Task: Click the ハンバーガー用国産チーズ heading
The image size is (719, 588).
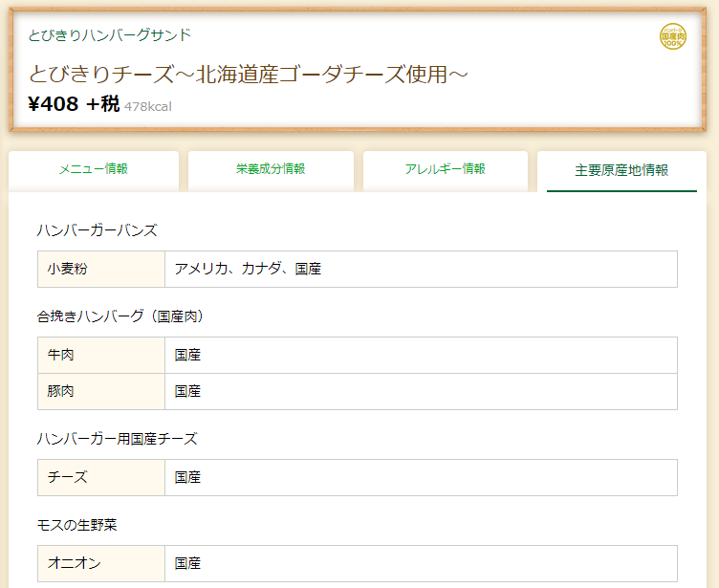Action: (118, 439)
